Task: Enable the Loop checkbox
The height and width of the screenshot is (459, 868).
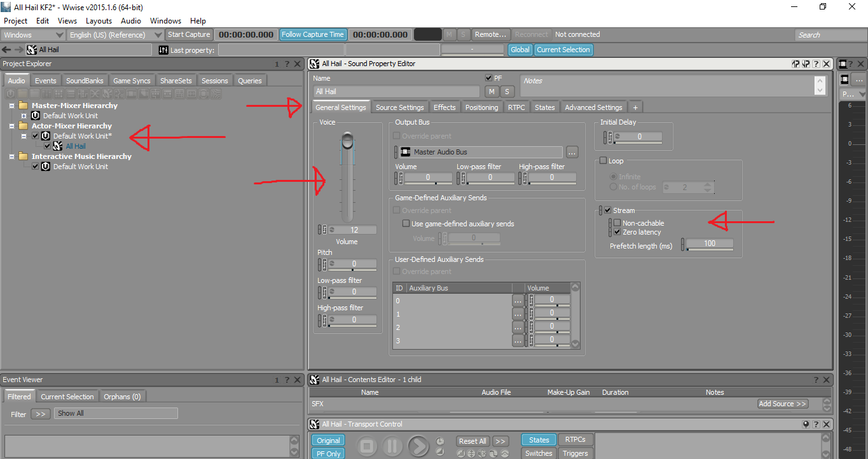Action: coord(603,161)
